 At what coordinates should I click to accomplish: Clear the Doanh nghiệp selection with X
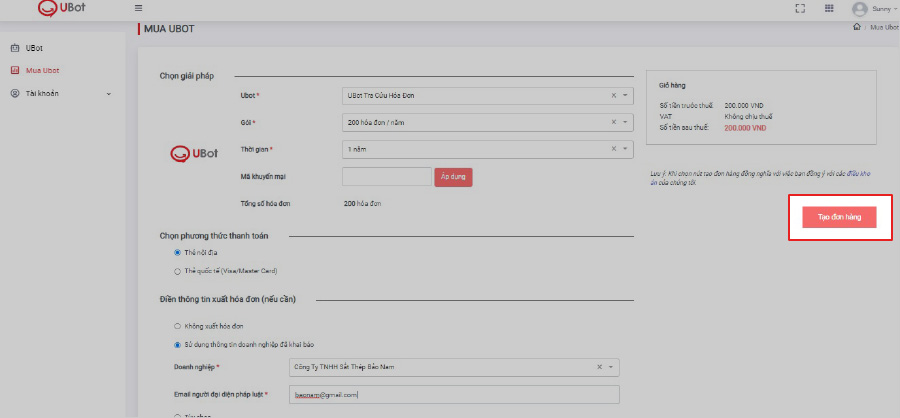[x=599, y=367]
